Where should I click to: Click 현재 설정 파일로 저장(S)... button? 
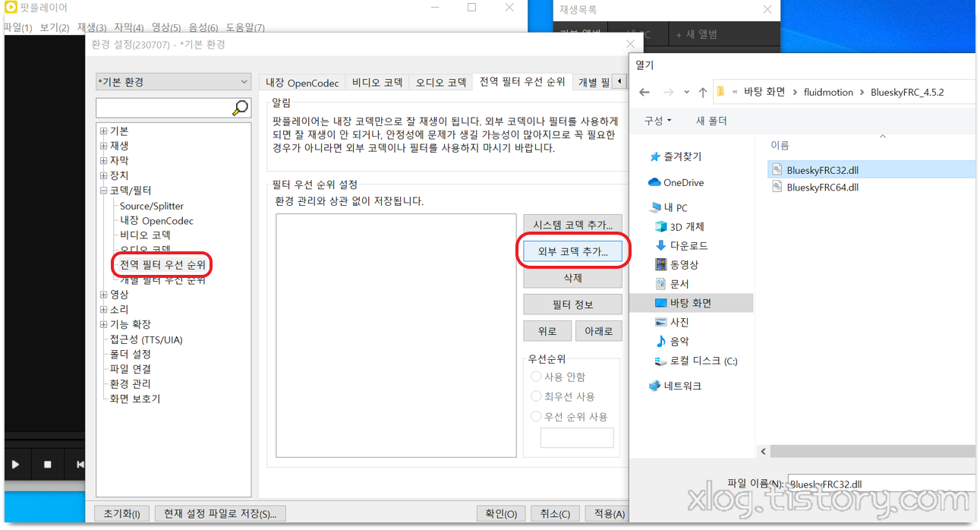220,514
